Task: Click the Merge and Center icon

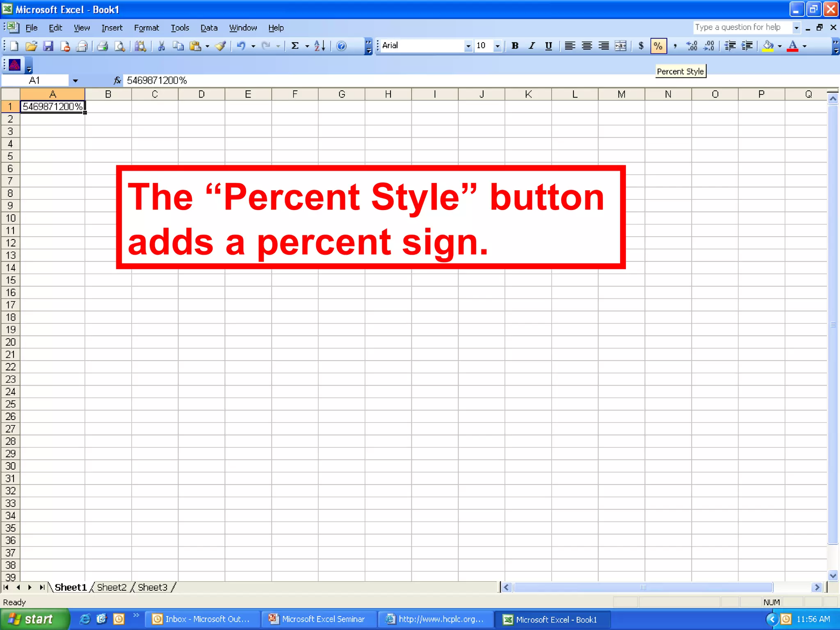Action: pyautogui.click(x=621, y=46)
